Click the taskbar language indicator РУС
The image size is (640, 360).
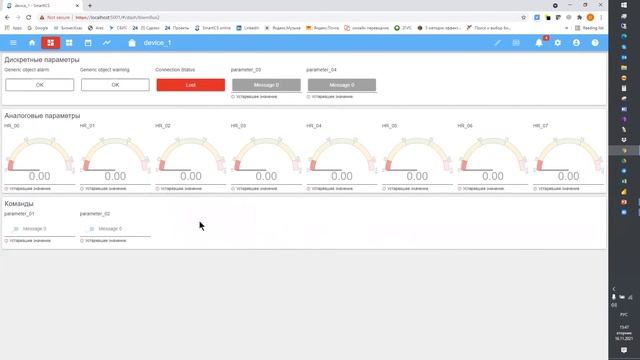[624, 315]
